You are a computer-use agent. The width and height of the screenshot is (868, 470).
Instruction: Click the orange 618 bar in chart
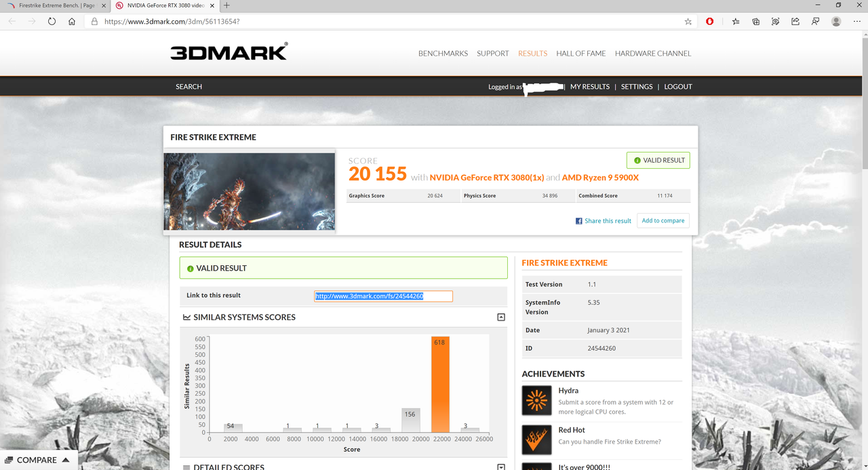[x=439, y=384]
